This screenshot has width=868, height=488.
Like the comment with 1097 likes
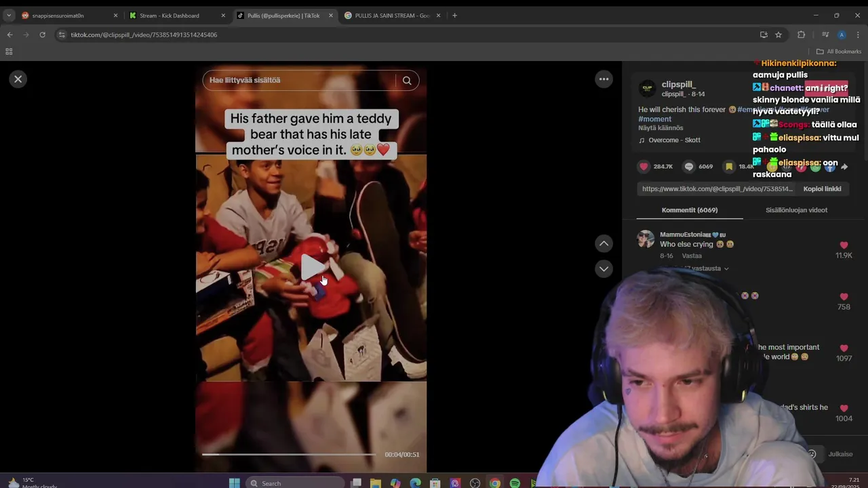tap(844, 348)
